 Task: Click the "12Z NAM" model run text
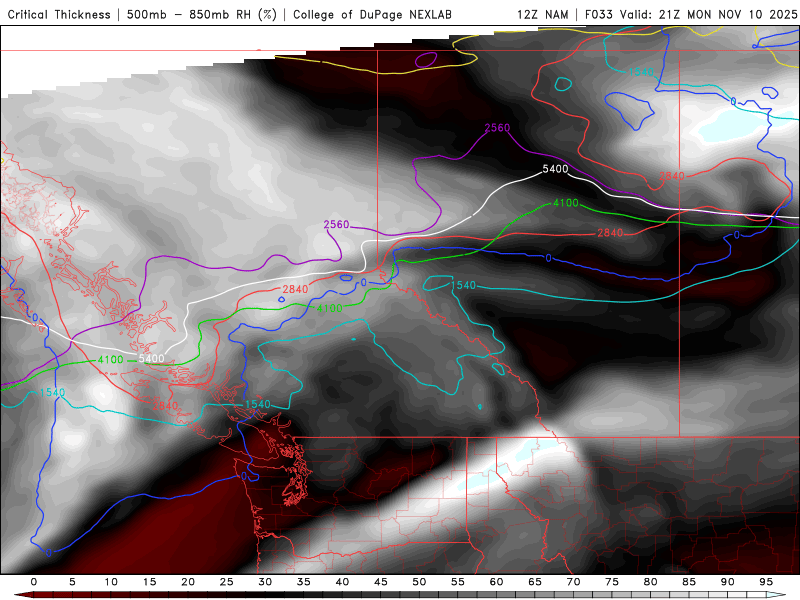[542, 14]
